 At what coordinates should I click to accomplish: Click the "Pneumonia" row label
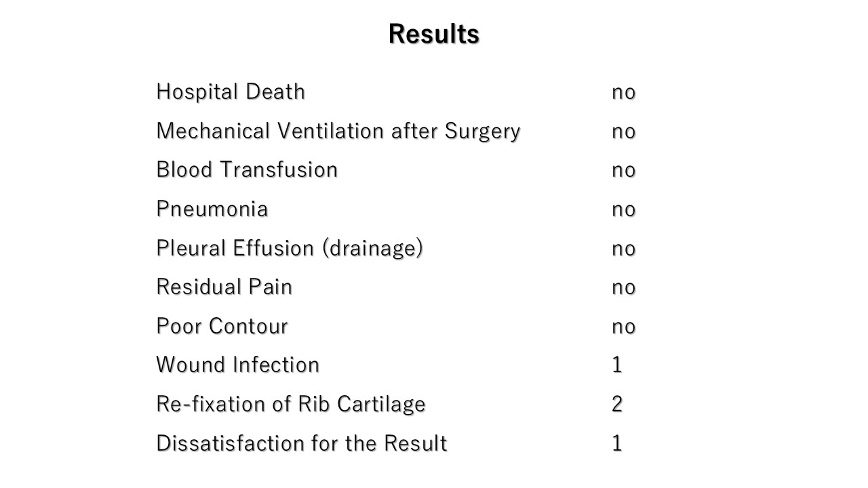(212, 209)
